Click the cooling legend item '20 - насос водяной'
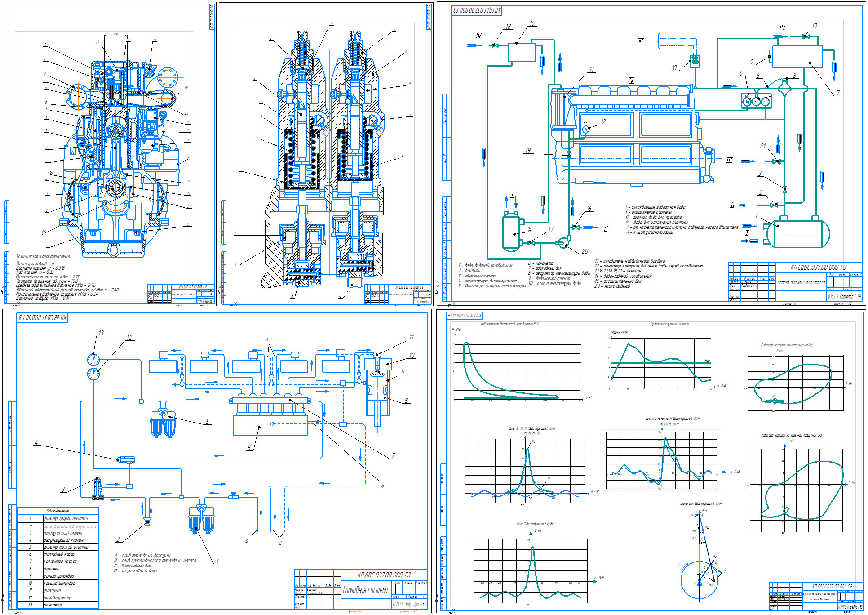The image size is (868, 615). click(x=612, y=286)
